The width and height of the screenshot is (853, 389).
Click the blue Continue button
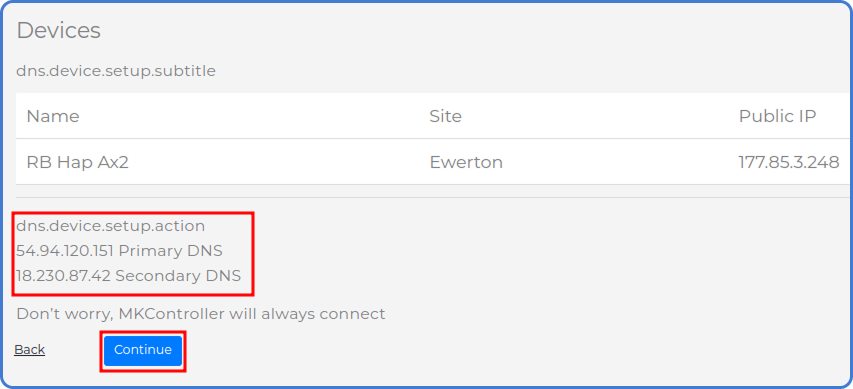click(x=143, y=350)
